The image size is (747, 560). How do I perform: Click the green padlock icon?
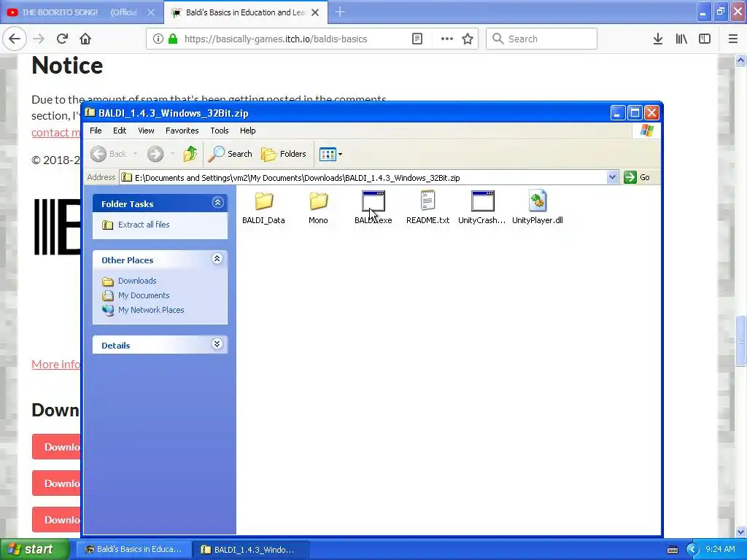click(x=172, y=39)
